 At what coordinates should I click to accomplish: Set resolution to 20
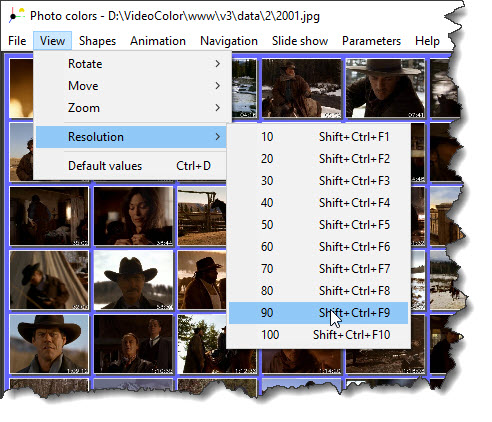318,159
